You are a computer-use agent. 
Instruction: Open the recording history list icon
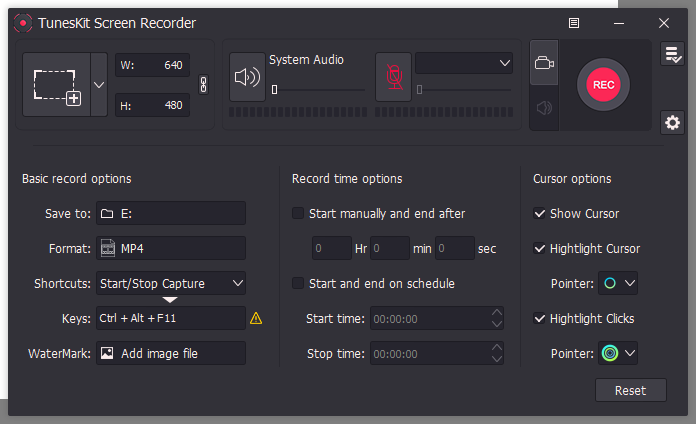point(673,55)
